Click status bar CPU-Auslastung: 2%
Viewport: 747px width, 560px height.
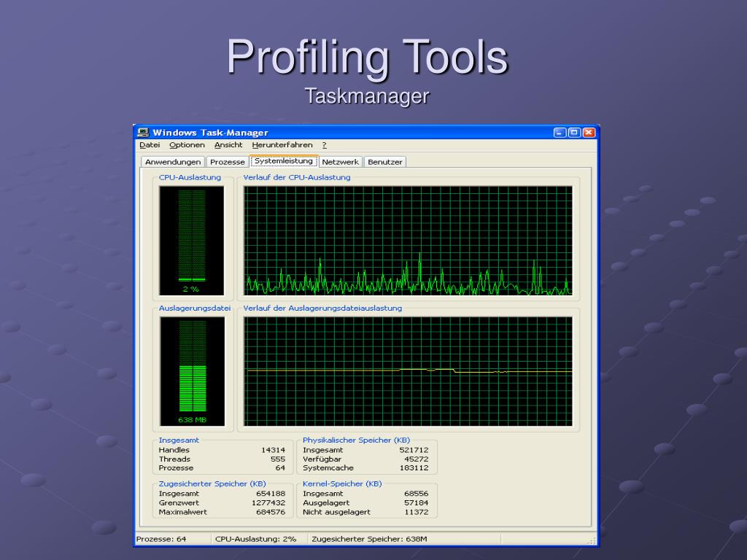[256, 539]
